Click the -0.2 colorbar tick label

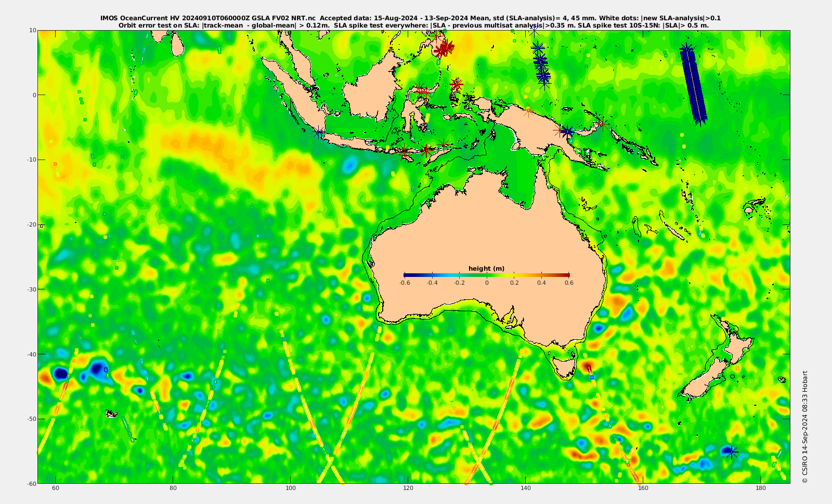coord(460,283)
